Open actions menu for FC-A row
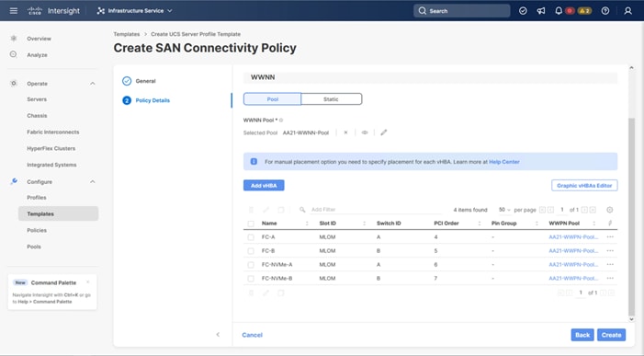The width and height of the screenshot is (644, 356). (x=610, y=236)
